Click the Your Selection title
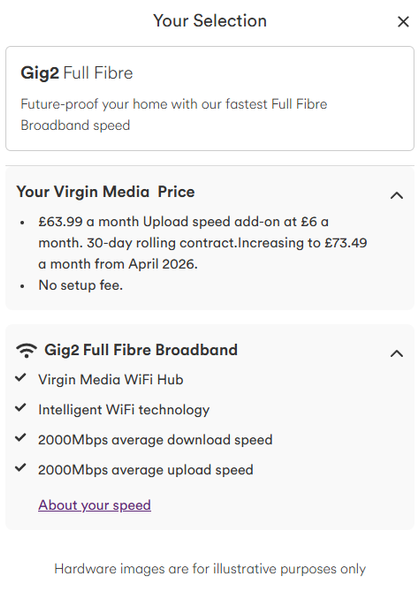419x599 pixels. (210, 21)
